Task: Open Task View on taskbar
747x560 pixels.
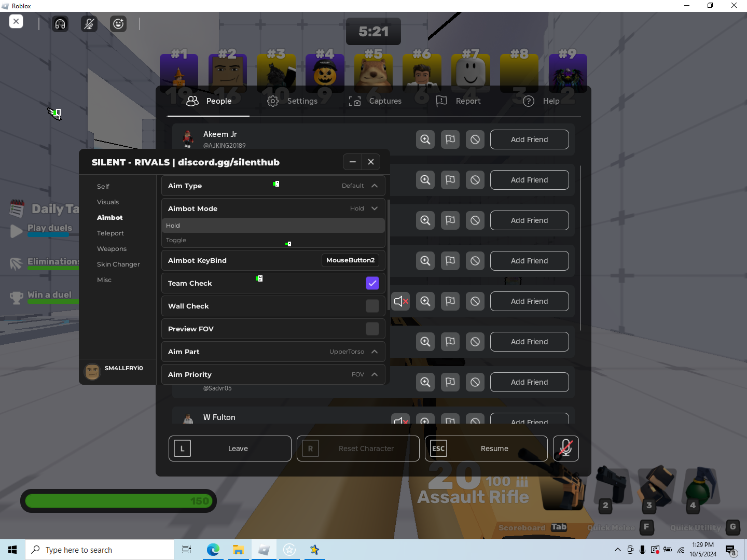Action: (187, 550)
